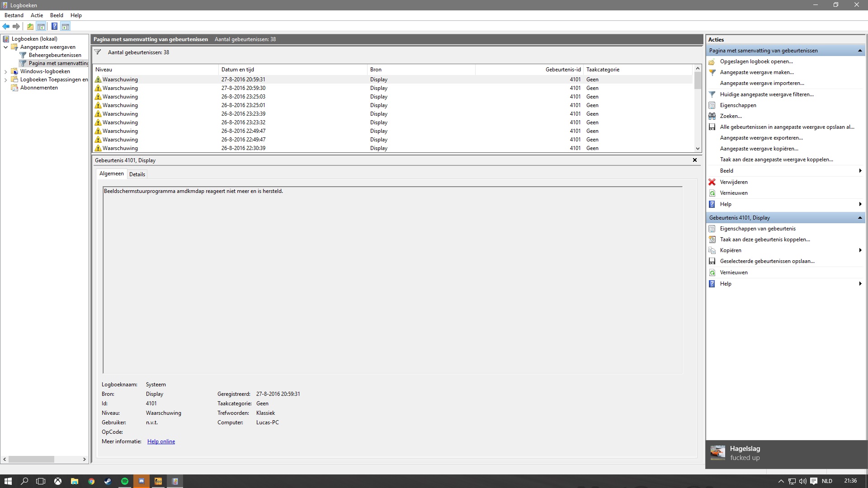Switch to the Details tab
Viewport: 868px width, 488px height.
[x=137, y=174]
